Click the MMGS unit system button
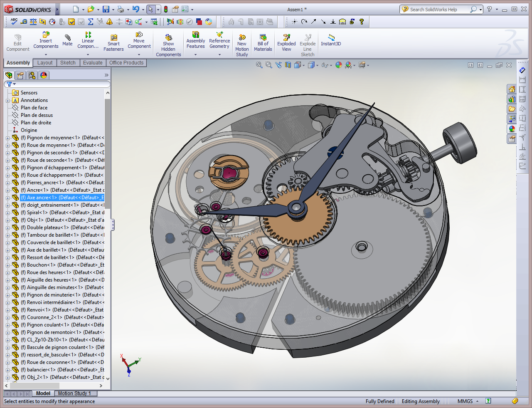The image size is (532, 408). coord(465,401)
